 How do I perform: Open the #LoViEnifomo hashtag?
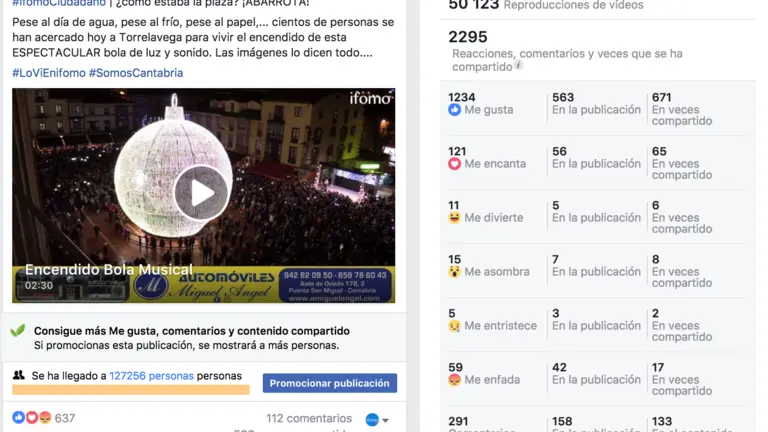pyautogui.click(x=49, y=73)
